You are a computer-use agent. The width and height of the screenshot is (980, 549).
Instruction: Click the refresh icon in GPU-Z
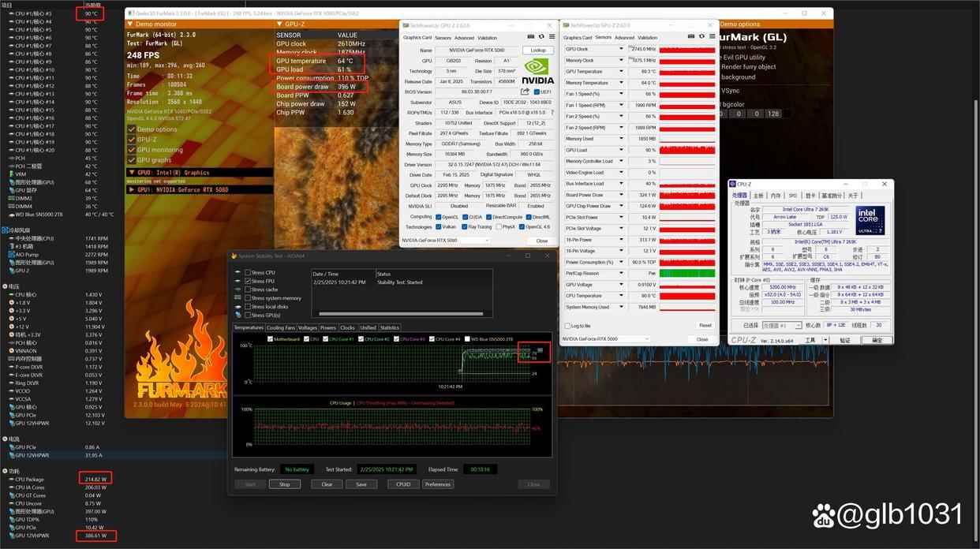(541, 36)
